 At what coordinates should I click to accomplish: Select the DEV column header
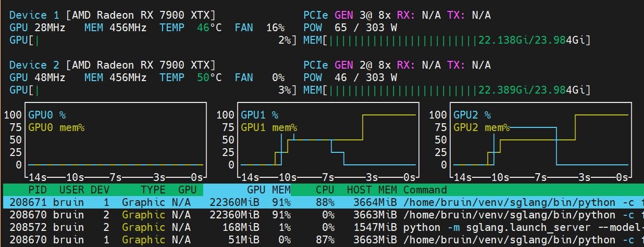tap(100, 190)
